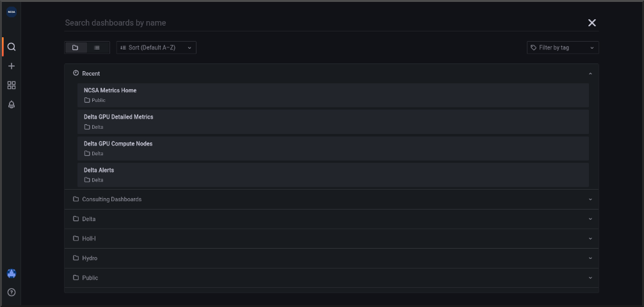This screenshot has width=644, height=307.
Task: Open the Dashboards grid icon
Action: tap(12, 85)
